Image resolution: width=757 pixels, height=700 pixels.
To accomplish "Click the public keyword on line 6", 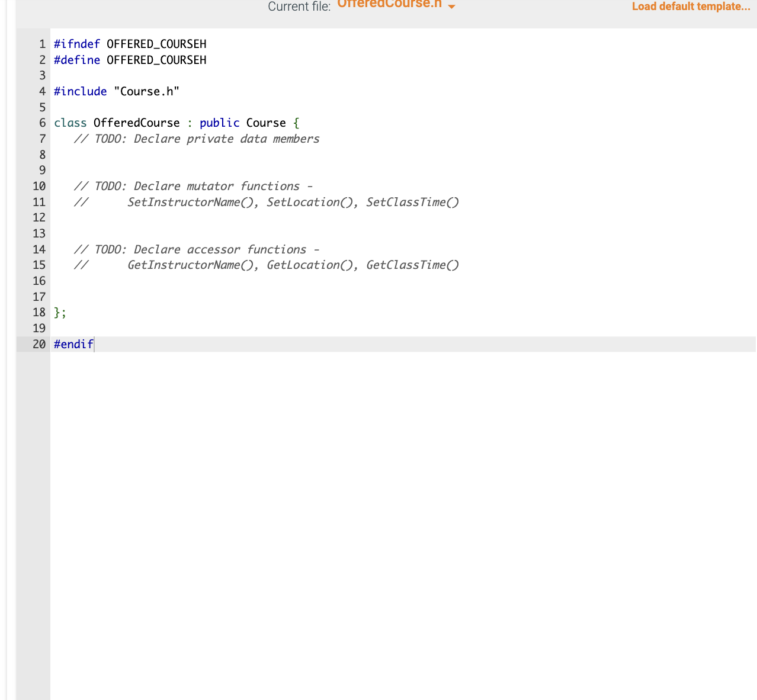I will click(x=219, y=123).
